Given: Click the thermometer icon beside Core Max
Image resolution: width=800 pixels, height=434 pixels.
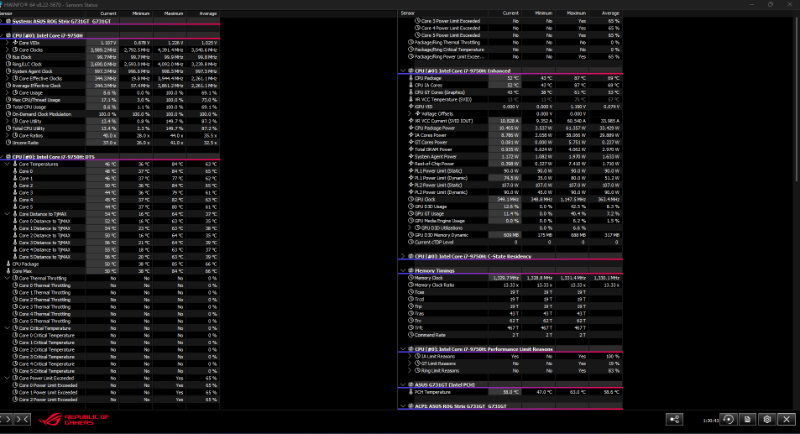Looking at the screenshot, I should tap(8, 271).
